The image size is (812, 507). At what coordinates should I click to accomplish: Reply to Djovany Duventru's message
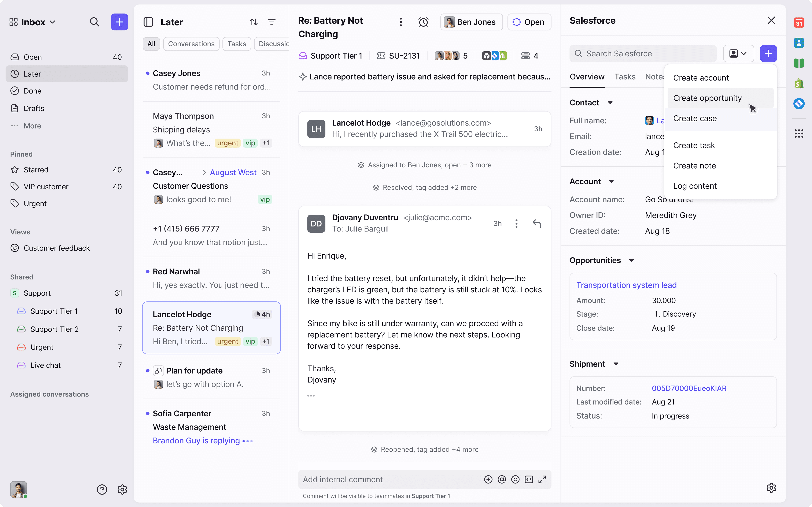click(x=536, y=223)
